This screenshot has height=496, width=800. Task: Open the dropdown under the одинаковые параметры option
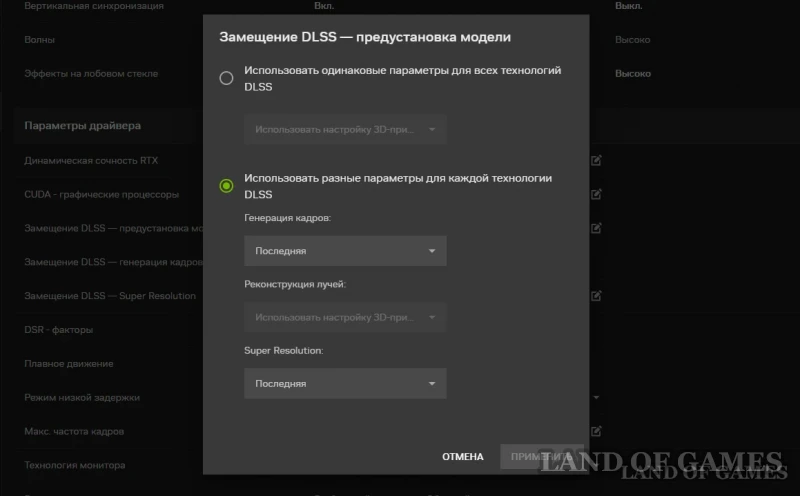pyautogui.click(x=345, y=129)
